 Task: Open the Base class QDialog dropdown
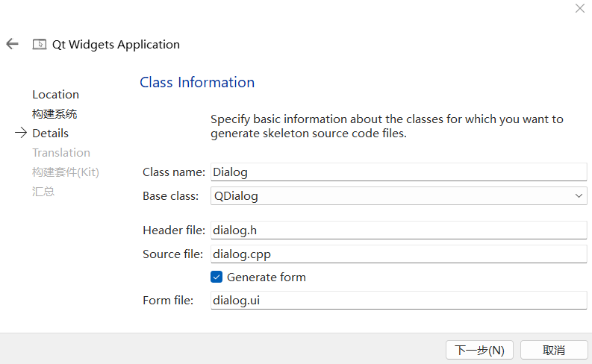(x=399, y=195)
